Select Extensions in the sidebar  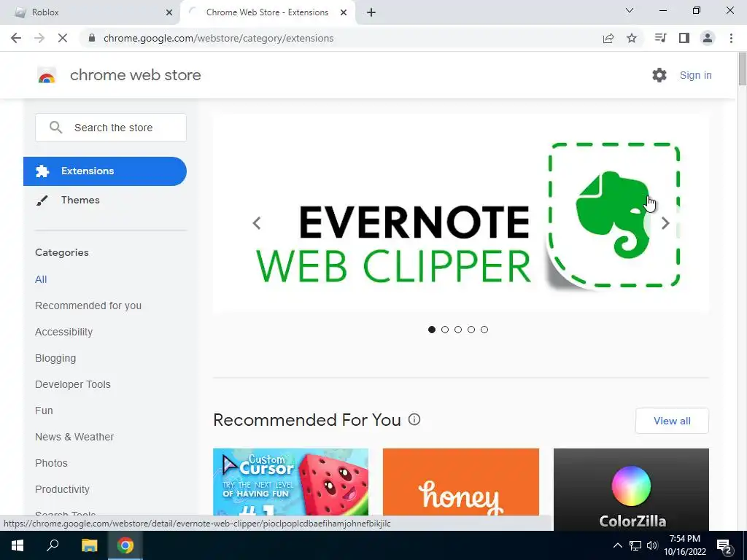pyautogui.click(x=105, y=171)
